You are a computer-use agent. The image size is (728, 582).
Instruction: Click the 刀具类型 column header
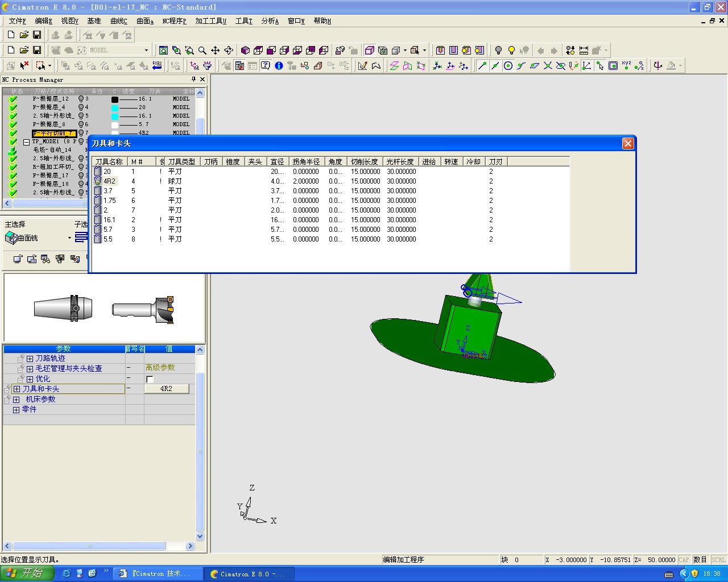(x=182, y=162)
